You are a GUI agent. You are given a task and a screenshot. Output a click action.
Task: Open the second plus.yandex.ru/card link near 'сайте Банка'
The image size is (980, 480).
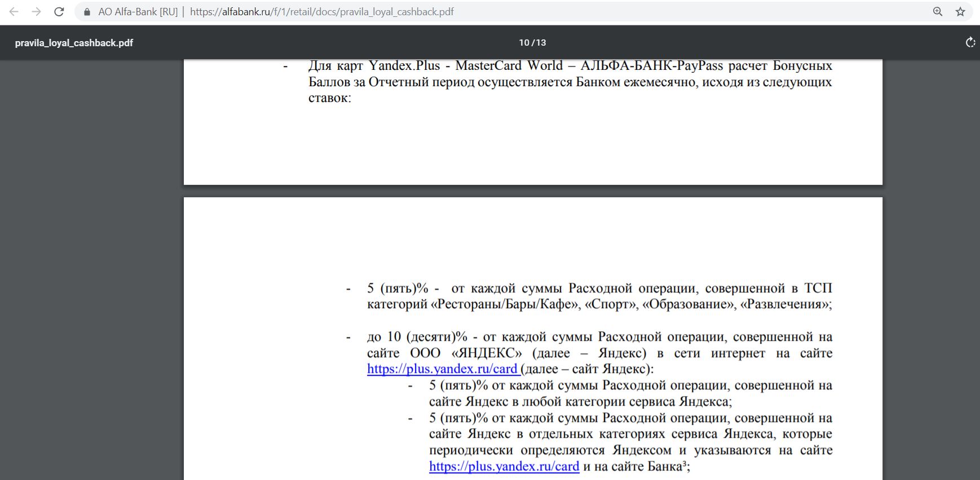click(x=504, y=466)
